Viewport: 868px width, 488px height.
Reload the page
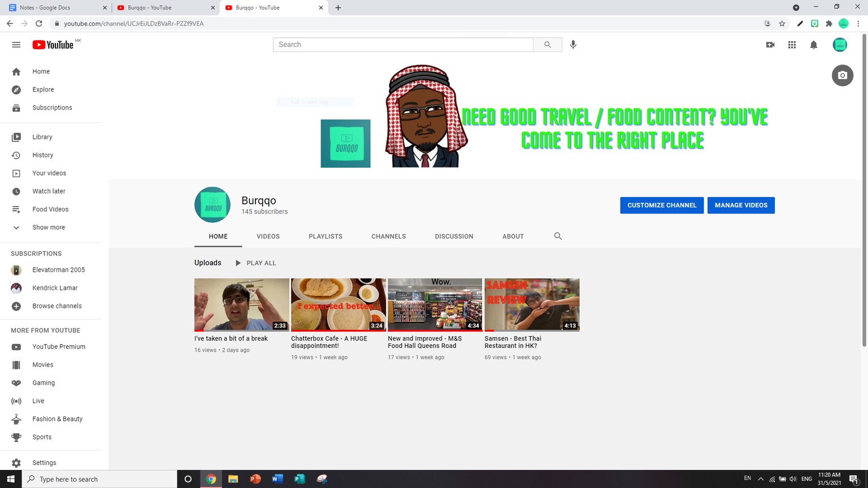(39, 24)
